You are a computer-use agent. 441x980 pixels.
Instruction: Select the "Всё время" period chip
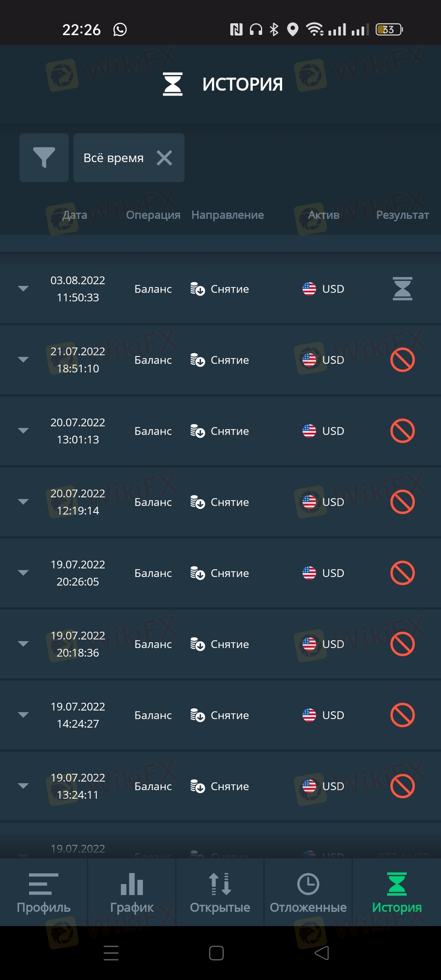pyautogui.click(x=114, y=158)
